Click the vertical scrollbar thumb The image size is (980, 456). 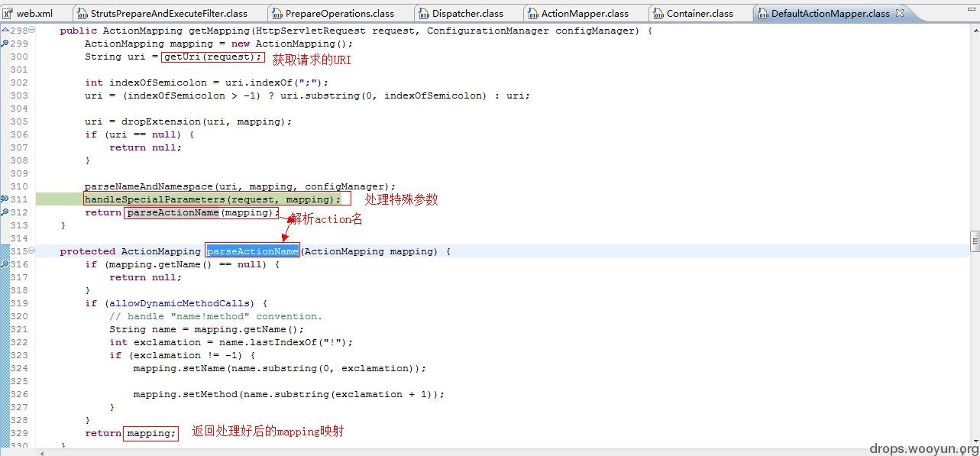coord(975,241)
